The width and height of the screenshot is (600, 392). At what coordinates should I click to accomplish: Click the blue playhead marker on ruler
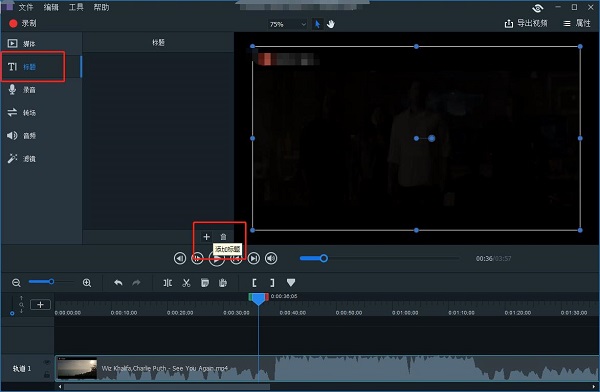click(x=259, y=299)
